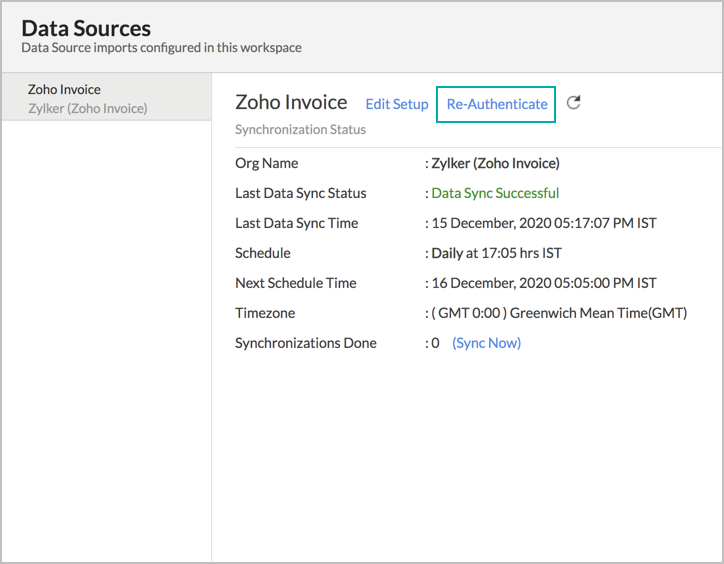The width and height of the screenshot is (724, 564).
Task: Select Zoho Invoice data source in sidebar
Action: point(107,98)
